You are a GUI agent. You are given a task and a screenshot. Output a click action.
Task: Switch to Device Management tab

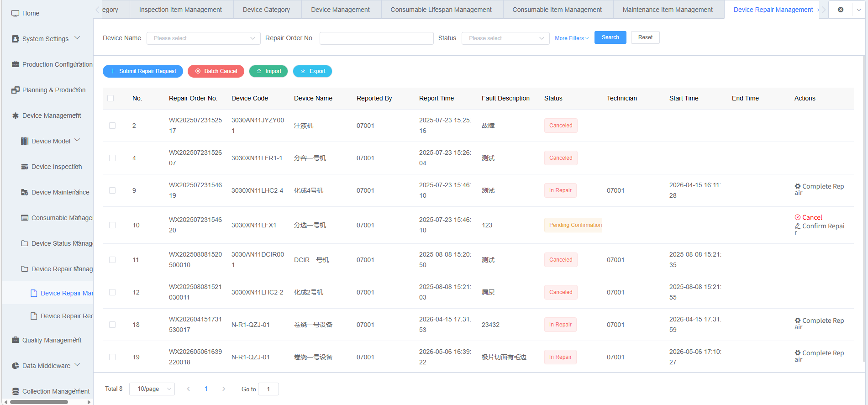[x=340, y=10]
